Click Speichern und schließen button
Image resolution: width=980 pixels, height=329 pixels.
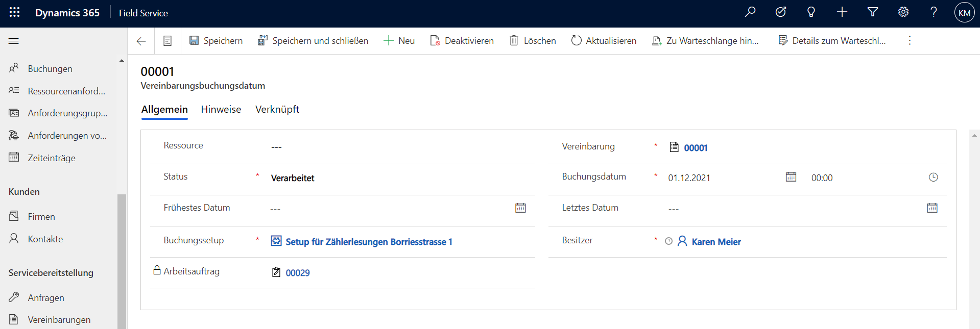313,41
